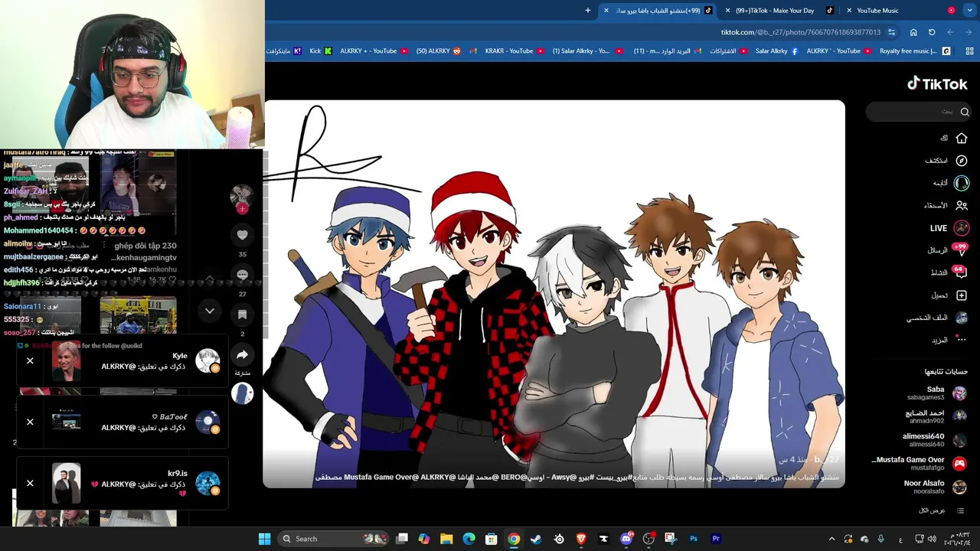The image size is (980, 551).
Task: Click the browser Home button
Action: tap(913, 32)
